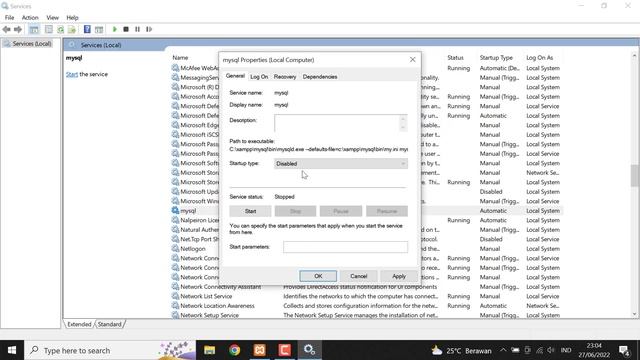Screen dimensions: 640x360
Task: Click the services list vertical scrollbar thumb
Action: 634,176
